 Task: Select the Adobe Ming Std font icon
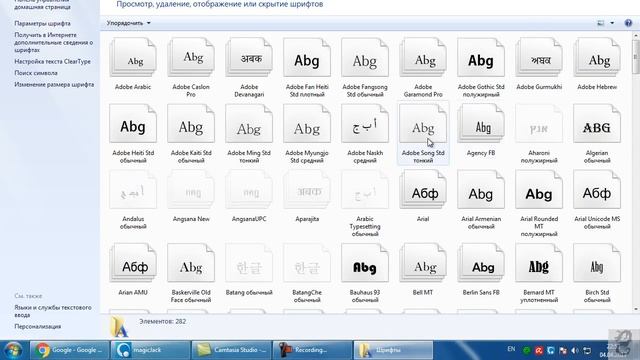[249, 124]
